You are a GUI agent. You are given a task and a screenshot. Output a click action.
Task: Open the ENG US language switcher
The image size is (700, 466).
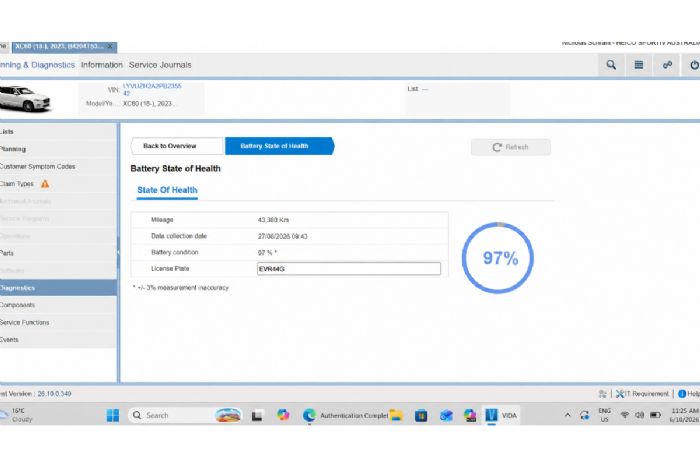[x=604, y=415]
